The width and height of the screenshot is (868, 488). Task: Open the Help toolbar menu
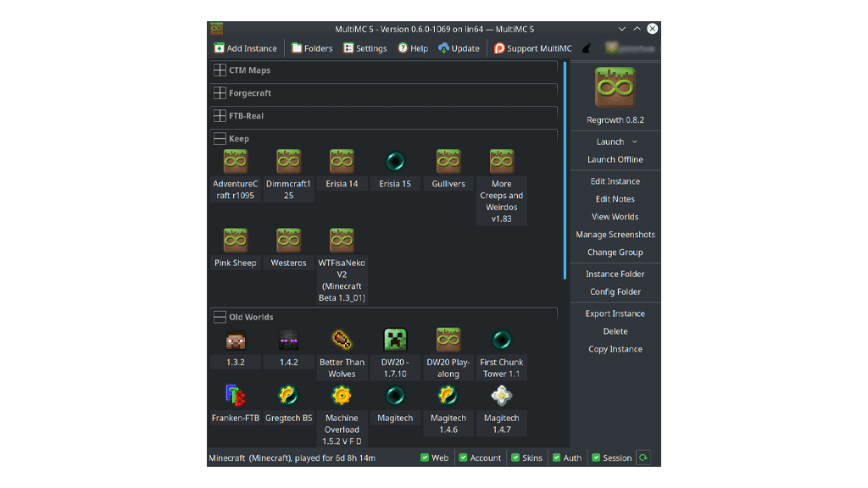click(x=413, y=48)
